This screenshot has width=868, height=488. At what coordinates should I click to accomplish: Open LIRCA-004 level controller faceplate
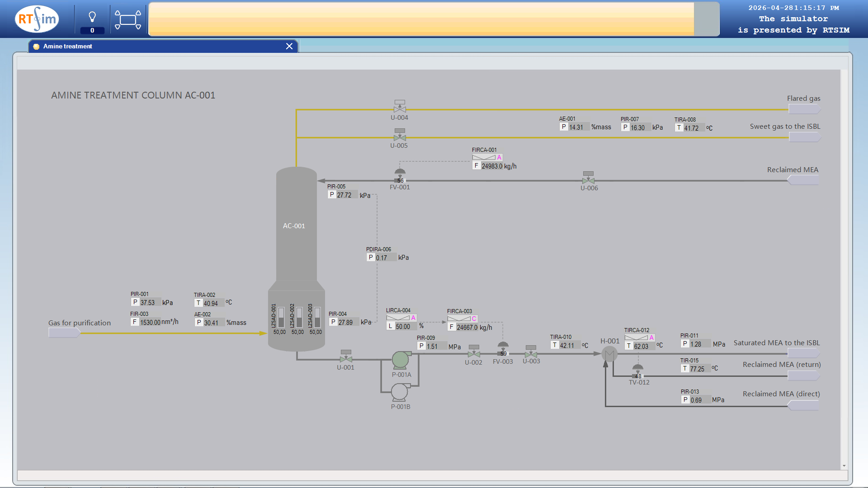(x=401, y=318)
